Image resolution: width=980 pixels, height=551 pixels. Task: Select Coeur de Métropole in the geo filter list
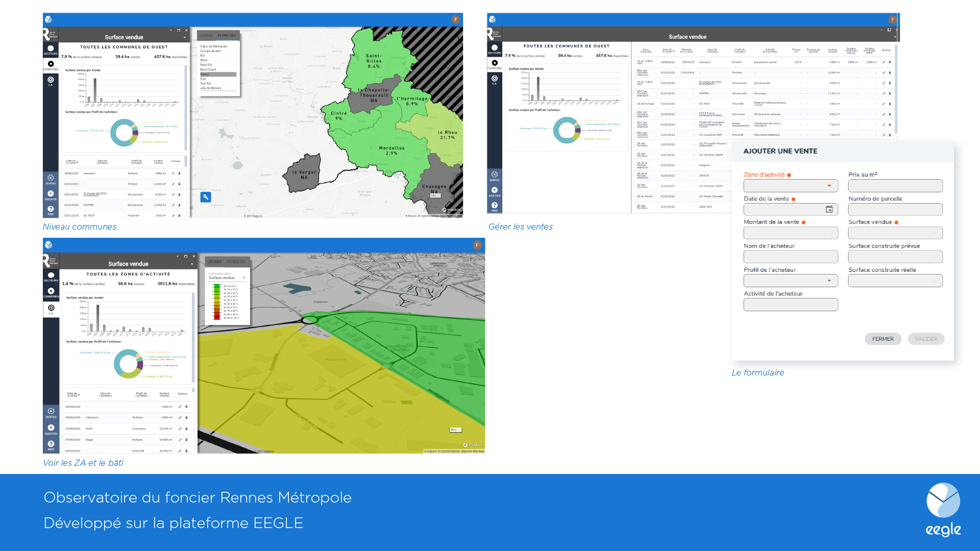coord(218,46)
